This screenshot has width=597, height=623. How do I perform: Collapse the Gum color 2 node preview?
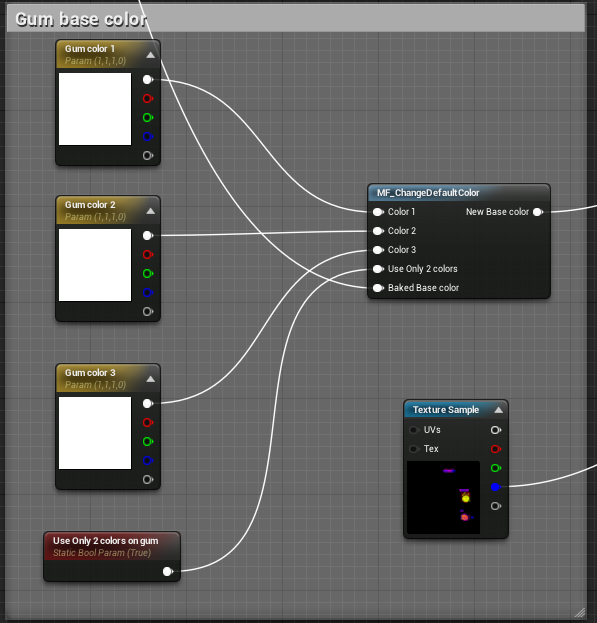[x=151, y=211]
